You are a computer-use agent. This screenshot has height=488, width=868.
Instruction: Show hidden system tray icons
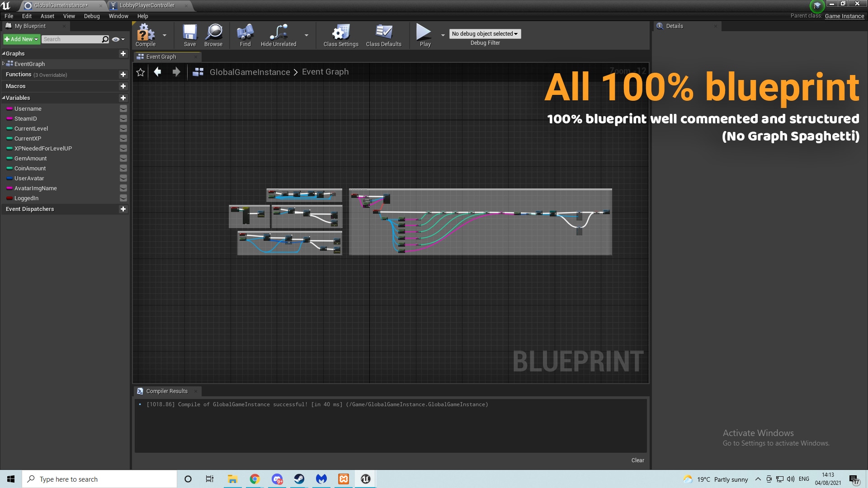[758, 479]
